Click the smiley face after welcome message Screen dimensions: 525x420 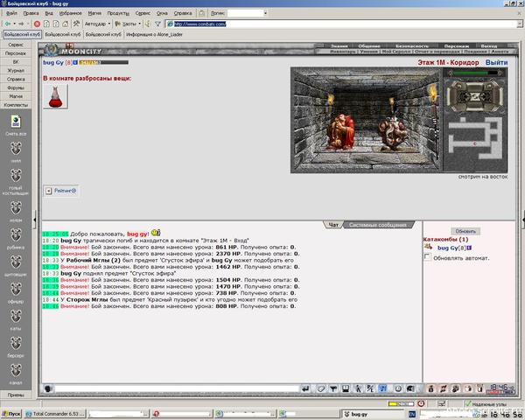pyautogui.click(x=156, y=233)
